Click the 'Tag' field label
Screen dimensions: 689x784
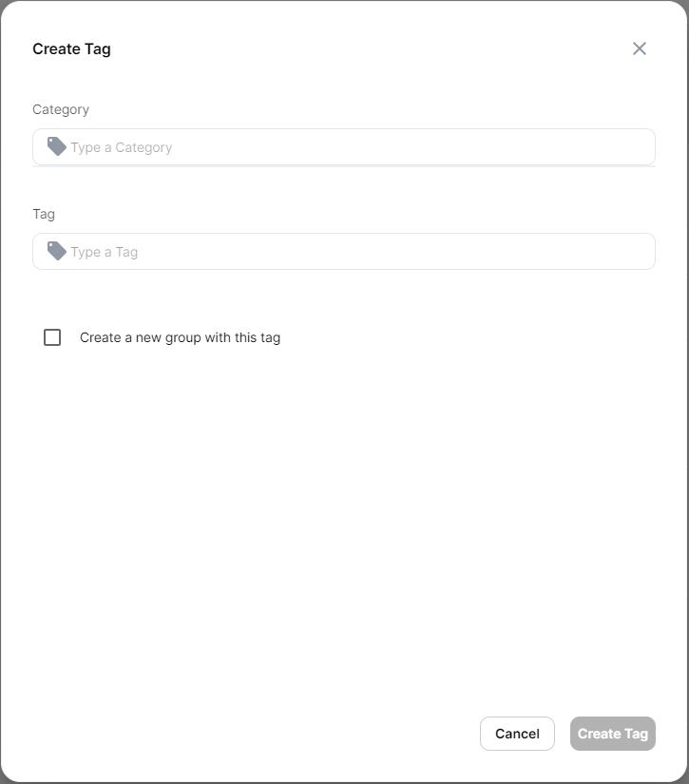44,214
